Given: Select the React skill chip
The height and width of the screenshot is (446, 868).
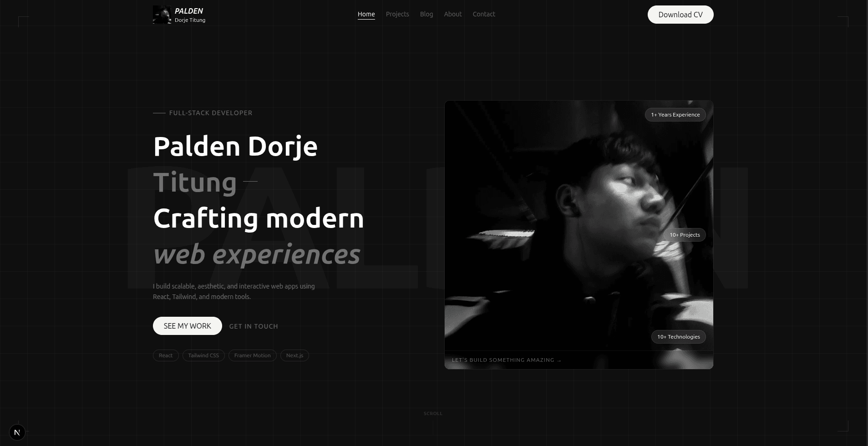Looking at the screenshot, I should 166,355.
